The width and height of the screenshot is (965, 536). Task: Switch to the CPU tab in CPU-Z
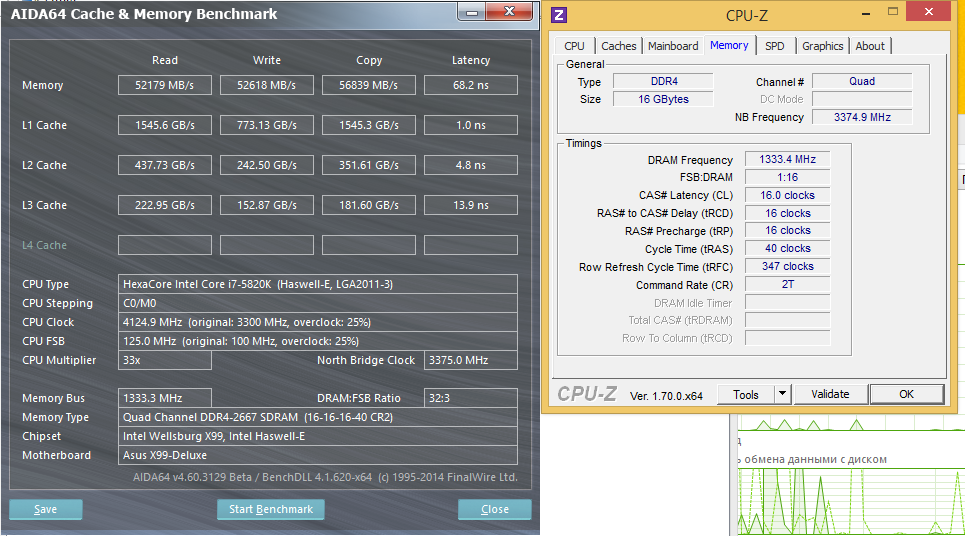(574, 46)
